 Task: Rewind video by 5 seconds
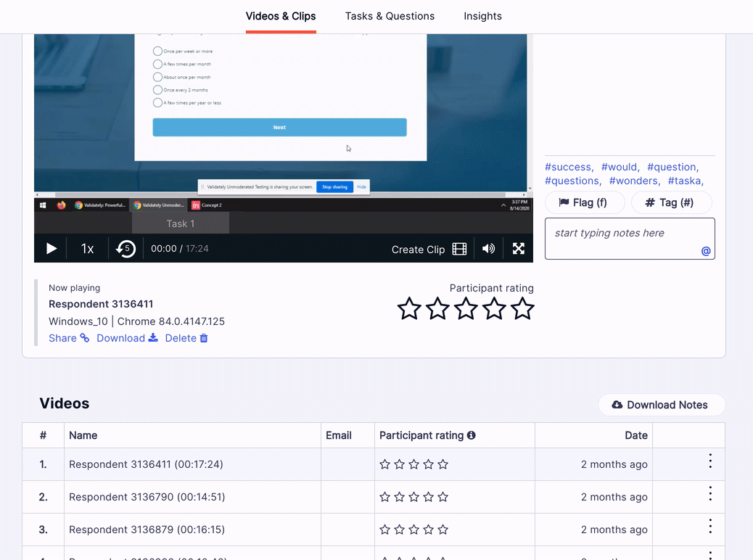point(126,249)
